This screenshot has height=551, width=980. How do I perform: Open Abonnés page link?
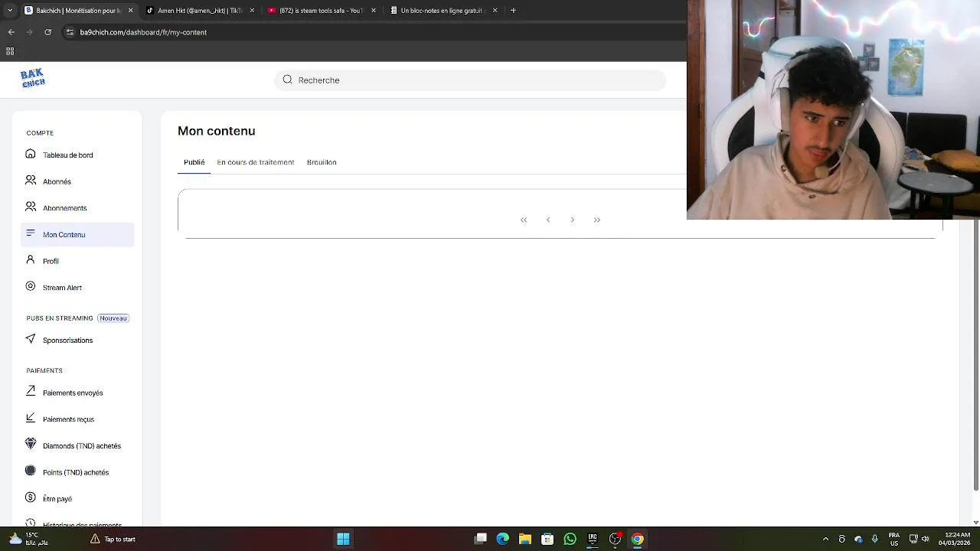pyautogui.click(x=57, y=181)
